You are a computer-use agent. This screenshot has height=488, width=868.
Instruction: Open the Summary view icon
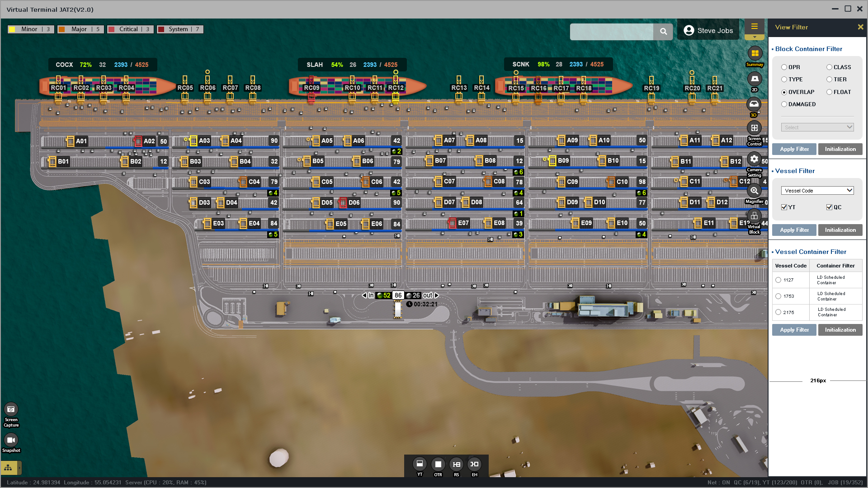(755, 53)
